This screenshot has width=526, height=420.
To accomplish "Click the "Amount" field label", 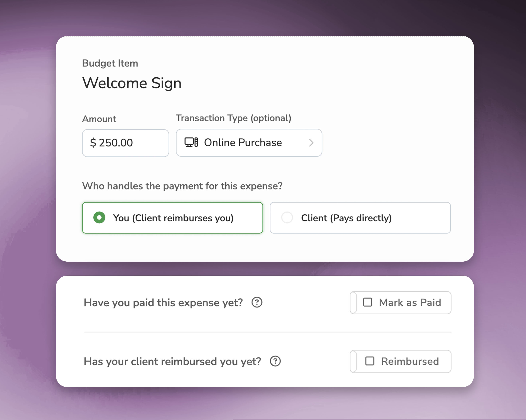I will click(x=99, y=119).
